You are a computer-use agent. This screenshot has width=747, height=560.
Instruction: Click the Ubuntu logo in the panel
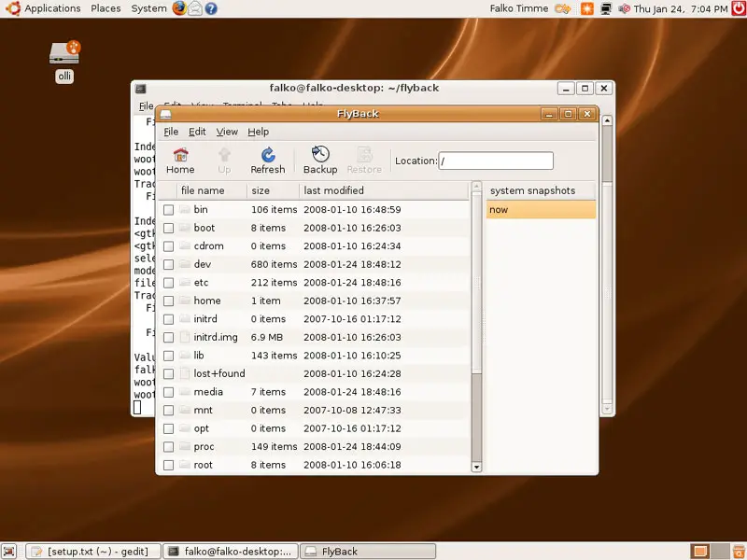13,8
